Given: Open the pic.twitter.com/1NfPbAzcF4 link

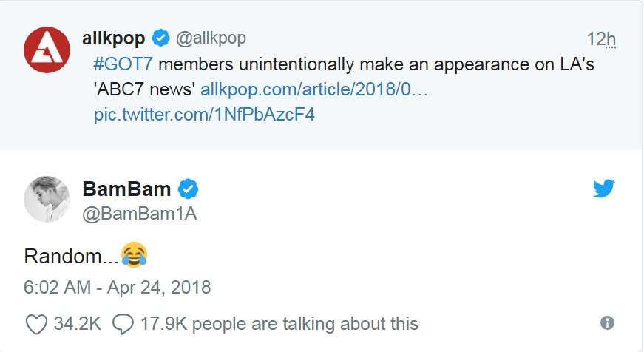Looking at the screenshot, I should [204, 115].
